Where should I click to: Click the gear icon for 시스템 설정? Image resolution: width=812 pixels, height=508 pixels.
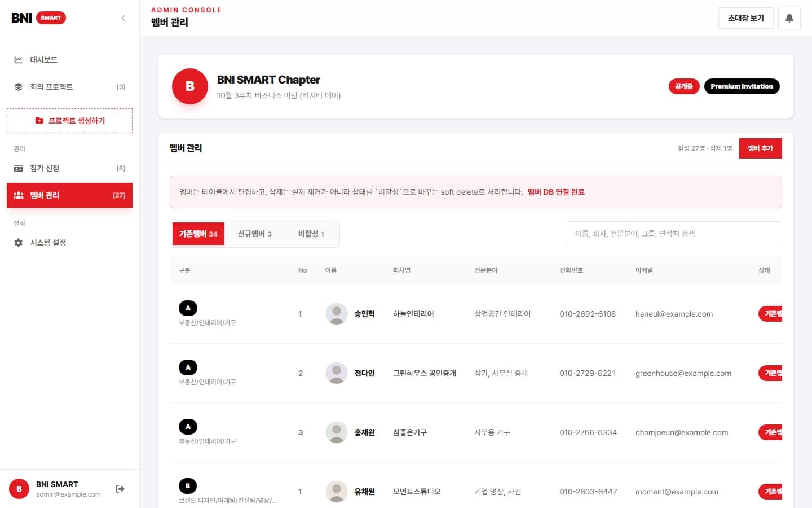(x=19, y=243)
